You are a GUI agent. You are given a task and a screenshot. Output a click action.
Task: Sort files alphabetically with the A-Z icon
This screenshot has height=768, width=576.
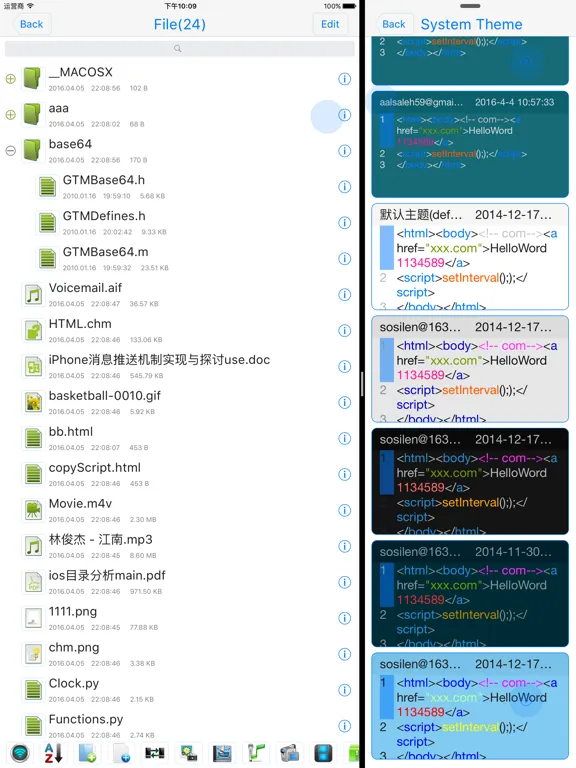point(53,753)
